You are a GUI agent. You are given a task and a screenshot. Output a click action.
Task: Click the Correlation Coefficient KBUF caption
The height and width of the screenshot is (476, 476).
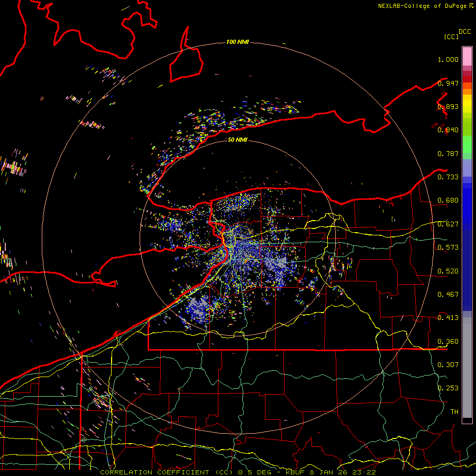coord(238,472)
